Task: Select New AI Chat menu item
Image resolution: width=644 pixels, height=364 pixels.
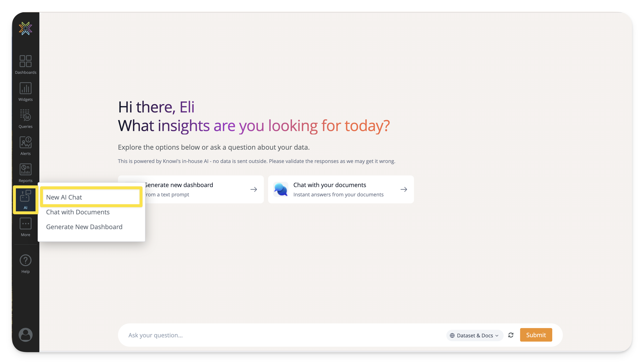Action: (91, 197)
